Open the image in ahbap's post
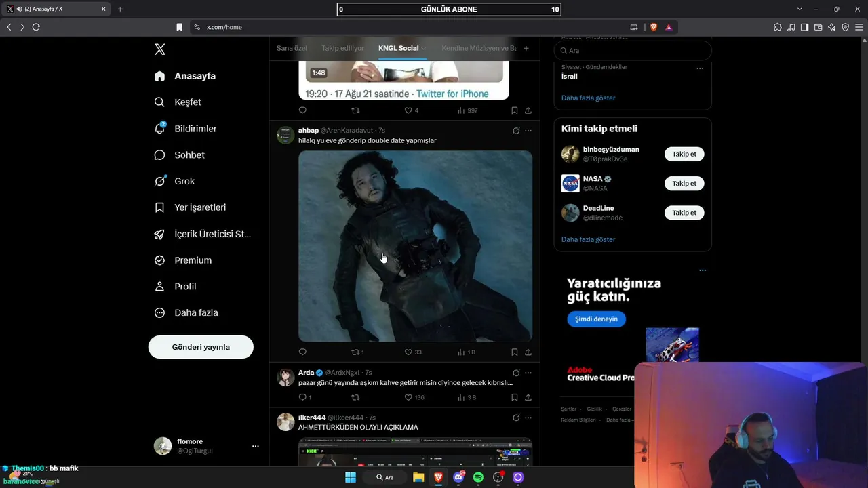 415,246
